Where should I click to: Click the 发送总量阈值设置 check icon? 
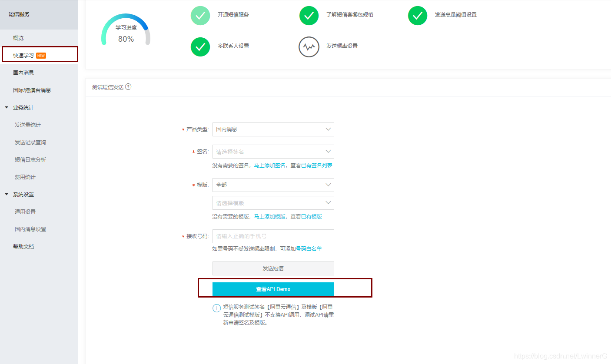click(418, 15)
